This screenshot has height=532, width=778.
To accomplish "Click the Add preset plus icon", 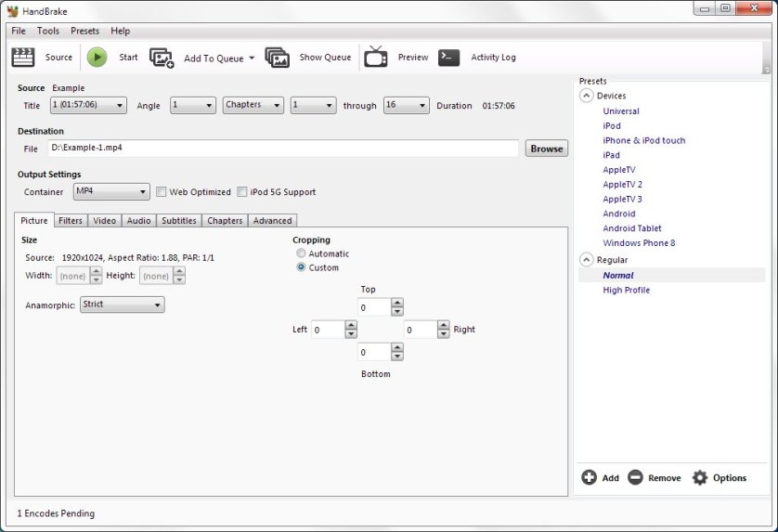I will point(589,477).
